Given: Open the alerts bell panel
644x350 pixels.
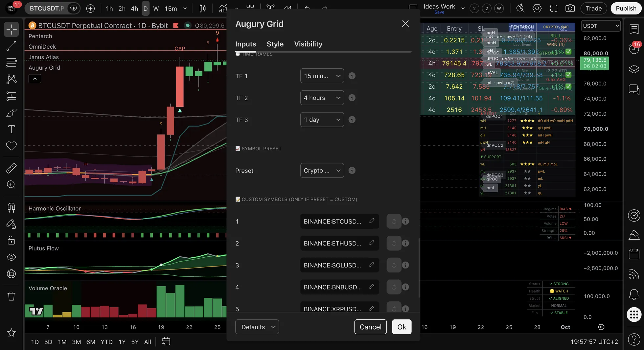Looking at the screenshot, I should (634, 294).
